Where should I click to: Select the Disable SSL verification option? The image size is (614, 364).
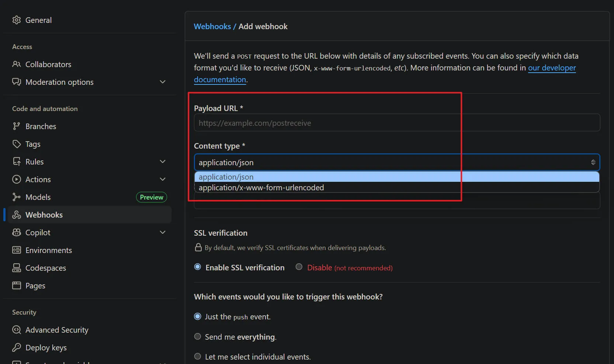pyautogui.click(x=299, y=267)
